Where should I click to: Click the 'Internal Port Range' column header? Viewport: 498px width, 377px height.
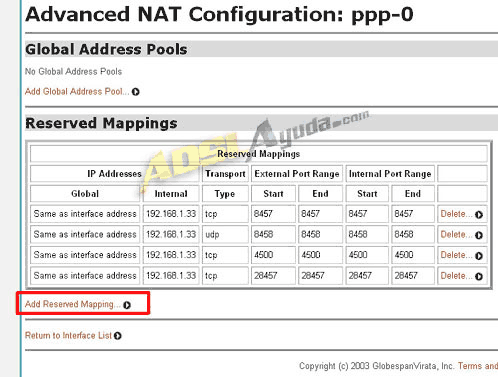(390, 174)
